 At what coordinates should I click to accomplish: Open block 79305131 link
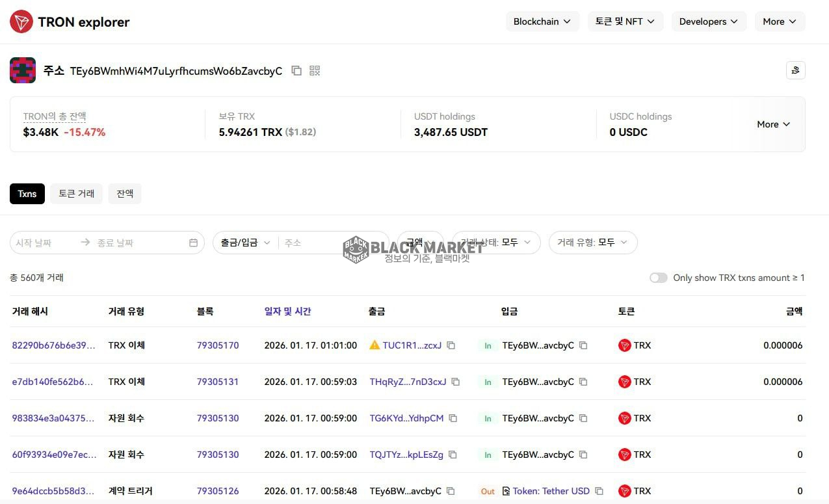pyautogui.click(x=218, y=382)
